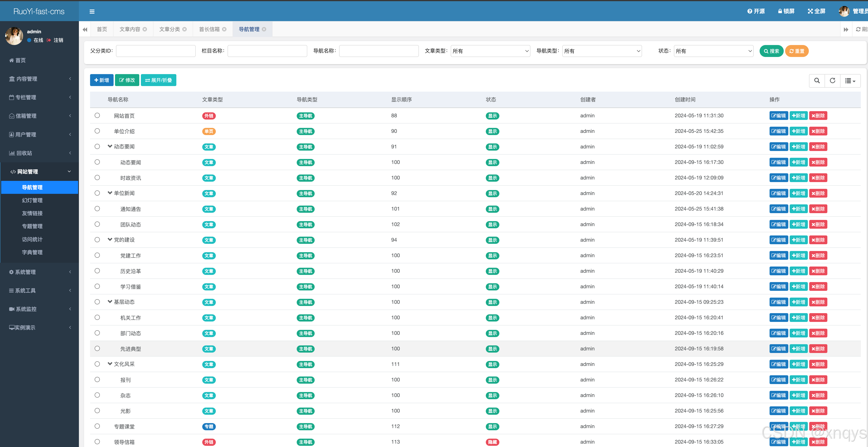The width and height of the screenshot is (868, 447).
Task: Switch to the 首长信箱 tab
Action: (x=209, y=29)
